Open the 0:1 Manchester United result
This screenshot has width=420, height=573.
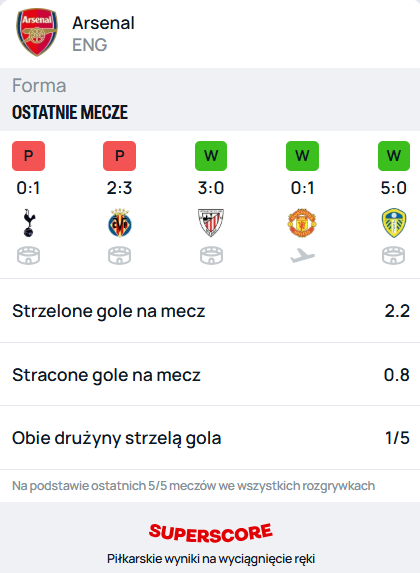tap(302, 188)
